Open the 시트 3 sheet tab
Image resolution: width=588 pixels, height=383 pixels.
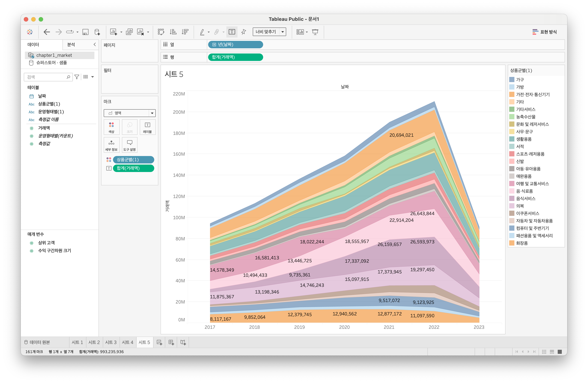pos(111,342)
